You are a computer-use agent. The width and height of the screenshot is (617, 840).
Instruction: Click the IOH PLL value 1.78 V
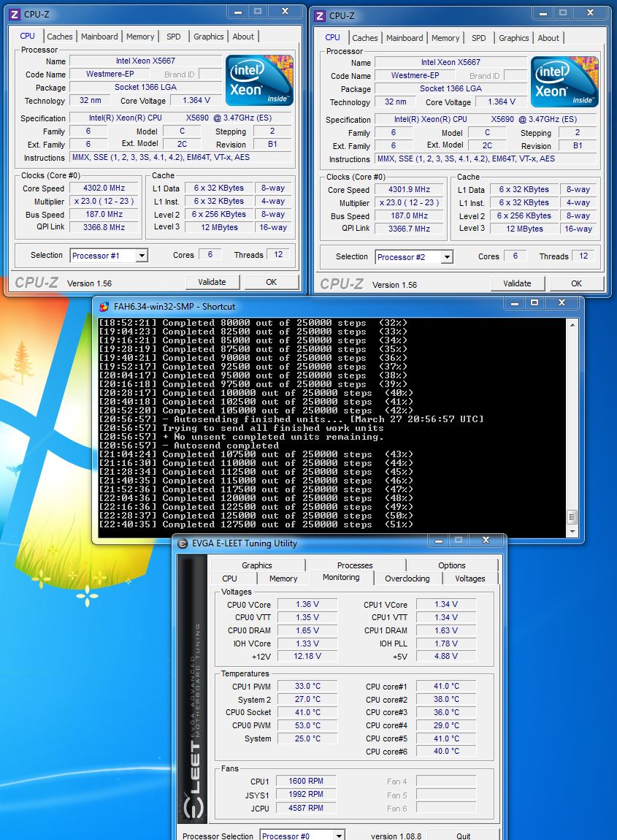[x=446, y=644]
